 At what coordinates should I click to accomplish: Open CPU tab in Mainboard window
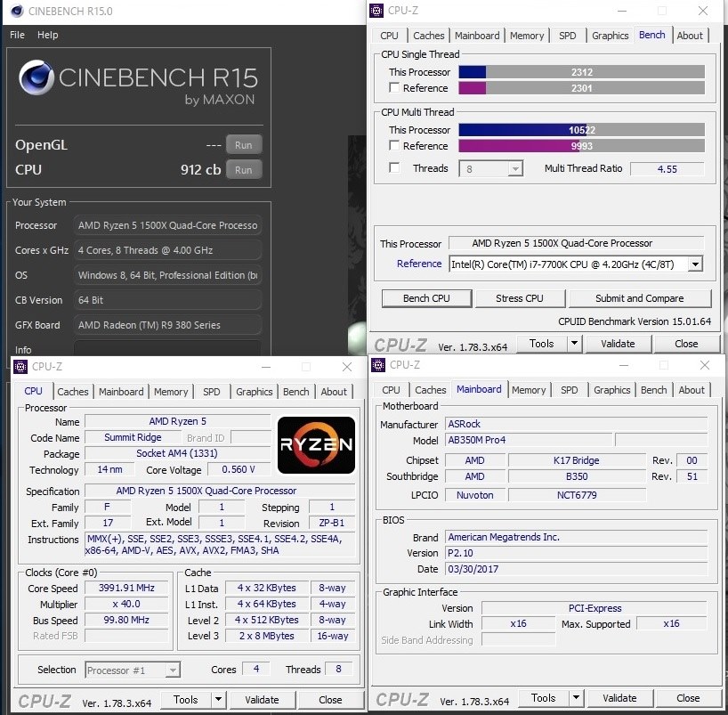point(391,390)
